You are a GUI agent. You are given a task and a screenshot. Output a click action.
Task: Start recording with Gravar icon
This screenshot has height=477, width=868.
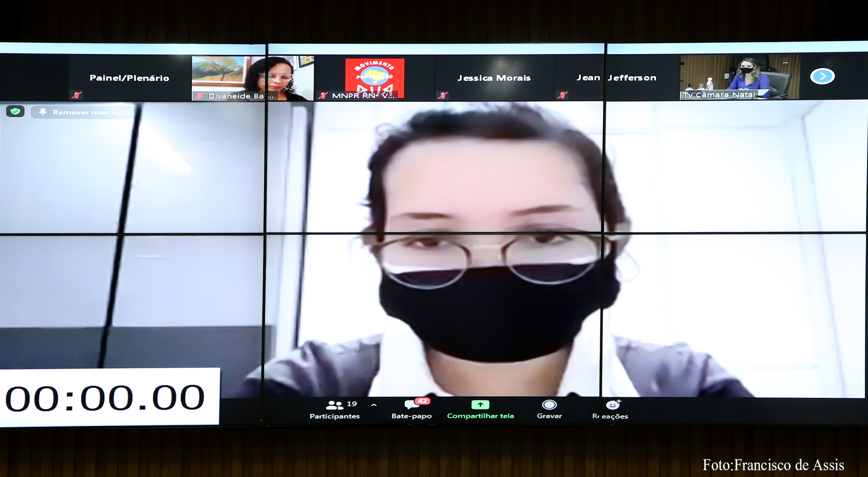click(x=549, y=405)
